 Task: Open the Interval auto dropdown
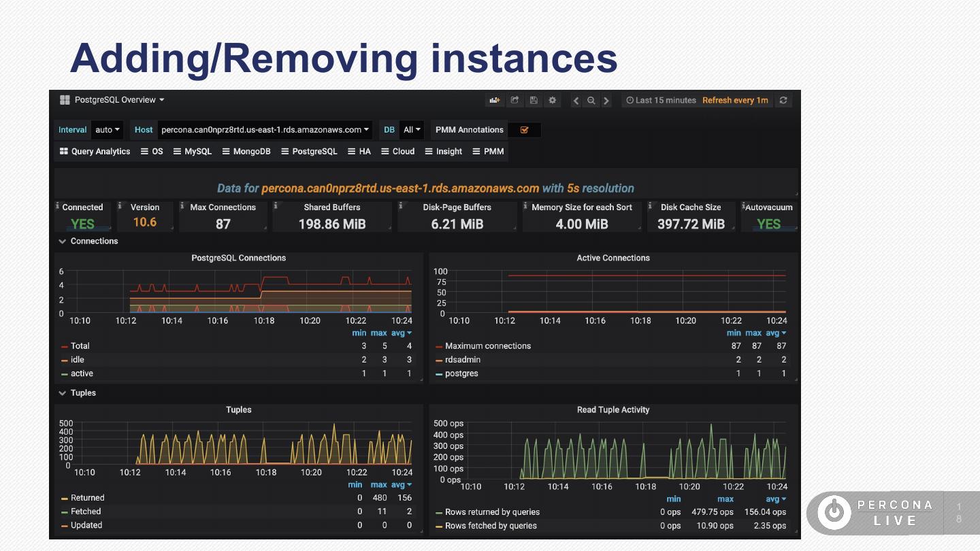point(108,130)
